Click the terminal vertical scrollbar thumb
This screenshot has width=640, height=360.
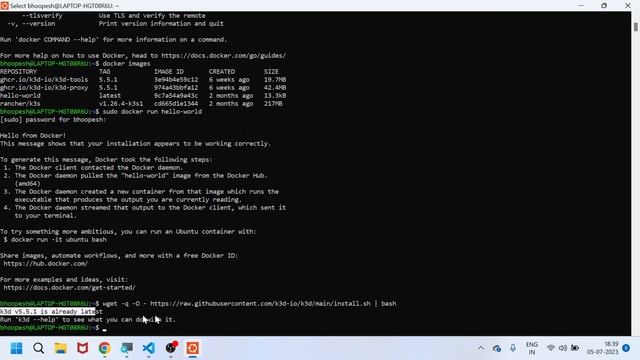[x=636, y=27]
